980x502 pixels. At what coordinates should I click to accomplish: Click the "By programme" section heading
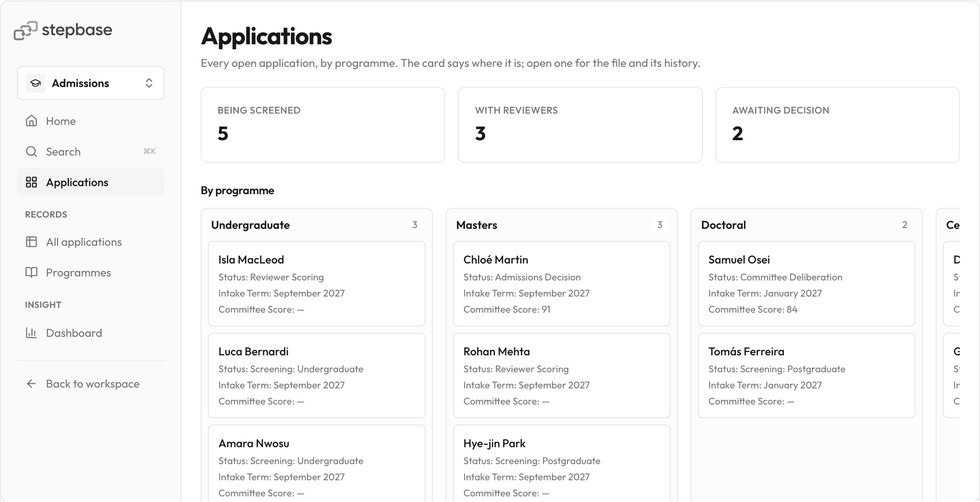pyautogui.click(x=237, y=190)
